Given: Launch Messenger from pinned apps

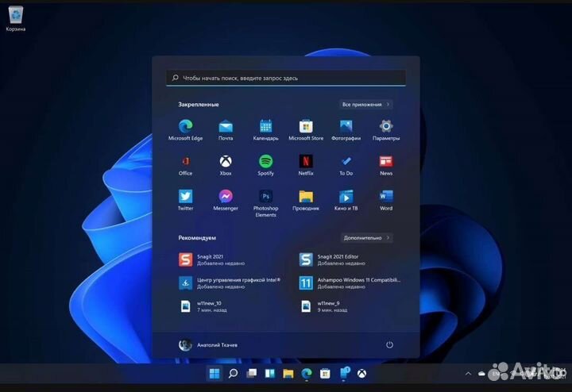Looking at the screenshot, I should 226,200.
